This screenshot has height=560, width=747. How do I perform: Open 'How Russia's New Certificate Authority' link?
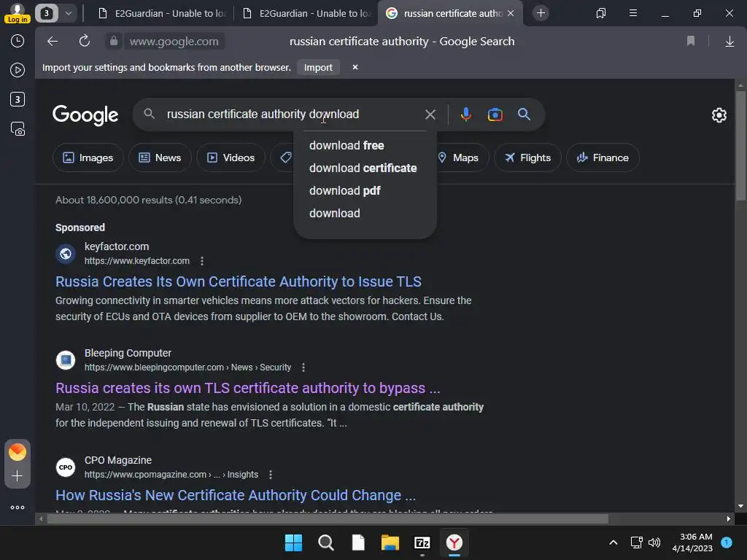point(236,495)
